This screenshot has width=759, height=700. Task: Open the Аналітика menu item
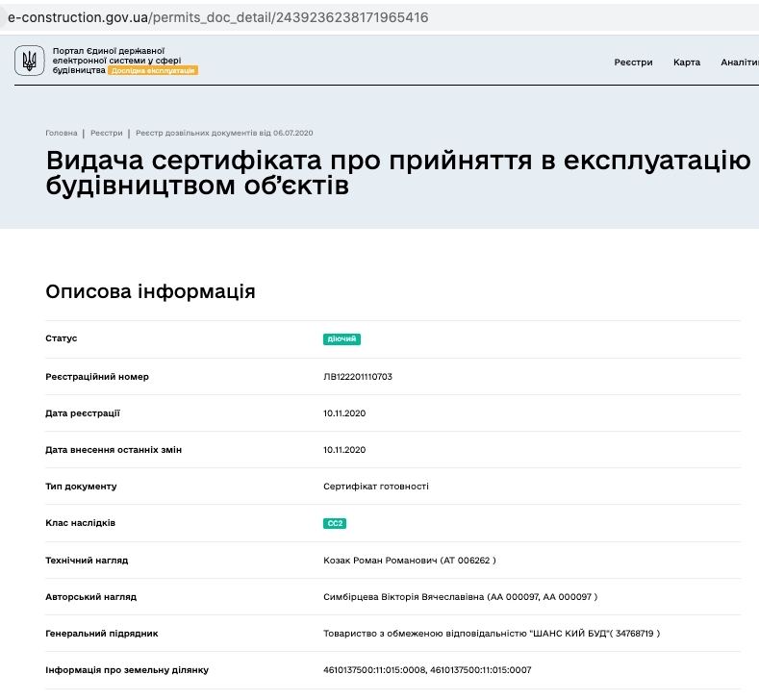740,62
